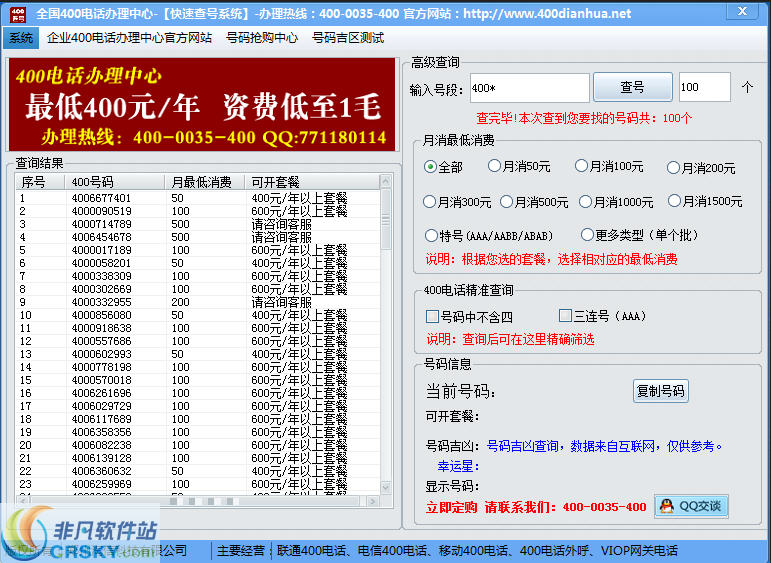Select result row with number 4006677401
The height and width of the screenshot is (563, 771).
(101, 198)
